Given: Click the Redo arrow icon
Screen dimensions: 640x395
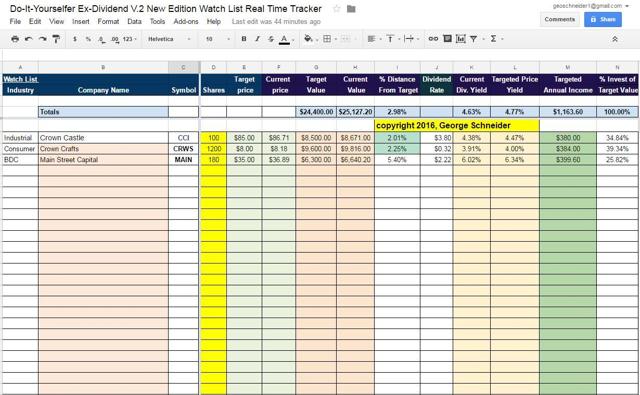Looking at the screenshot, I should click(42, 39).
